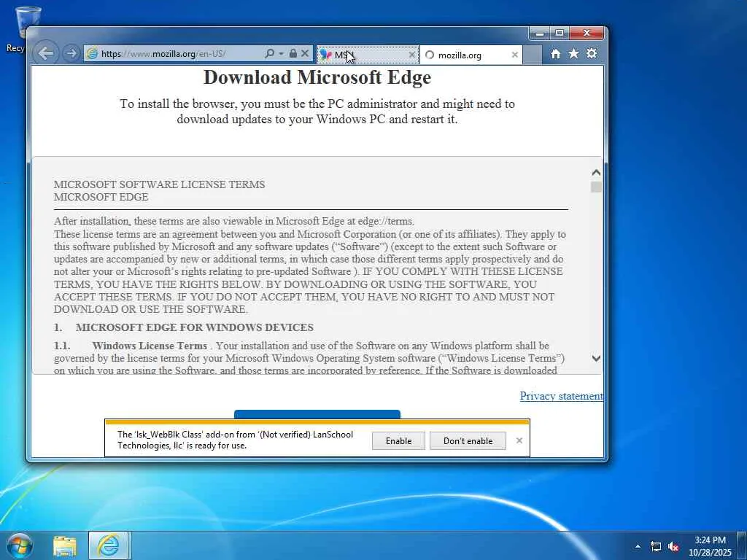
Task: Minimize the Internet Explorer window
Action: pyautogui.click(x=540, y=33)
